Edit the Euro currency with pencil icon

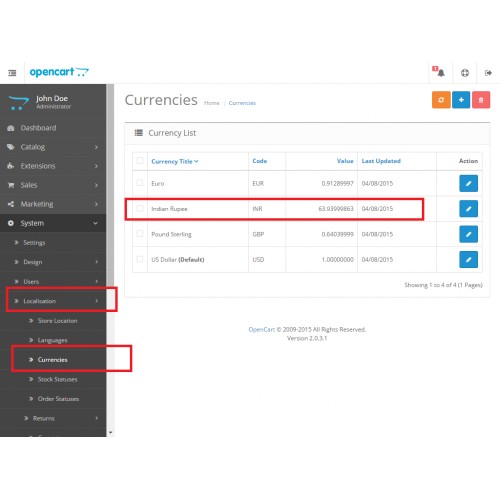coord(468,183)
